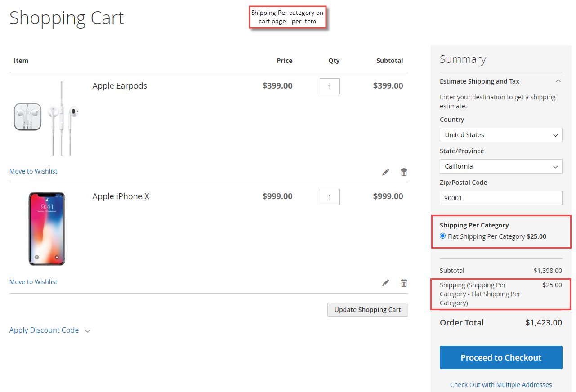Expand the Apply Discount Code section
The width and height of the screenshot is (576, 392).
(50, 330)
